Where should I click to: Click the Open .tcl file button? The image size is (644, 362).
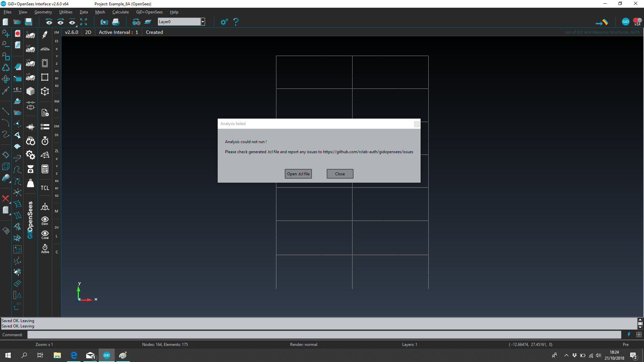(x=298, y=174)
